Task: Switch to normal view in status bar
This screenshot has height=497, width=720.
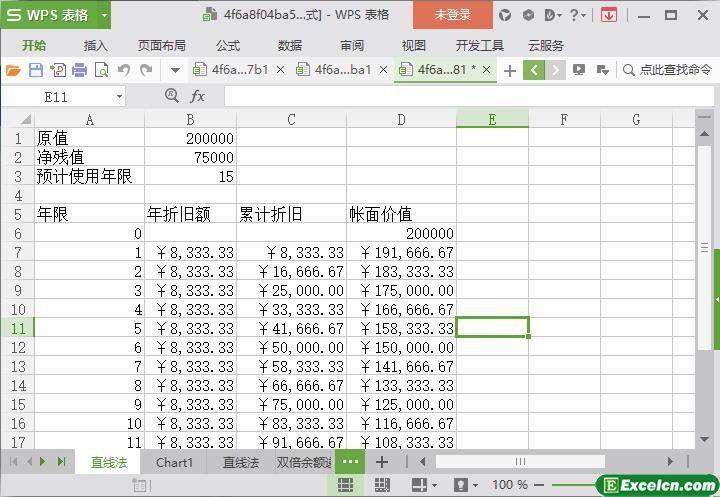Action: click(345, 485)
